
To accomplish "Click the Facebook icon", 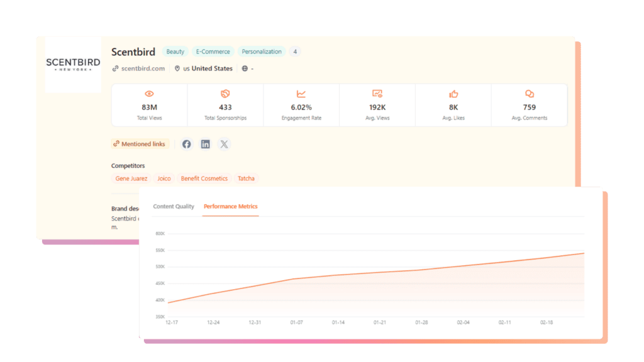I will (187, 144).
